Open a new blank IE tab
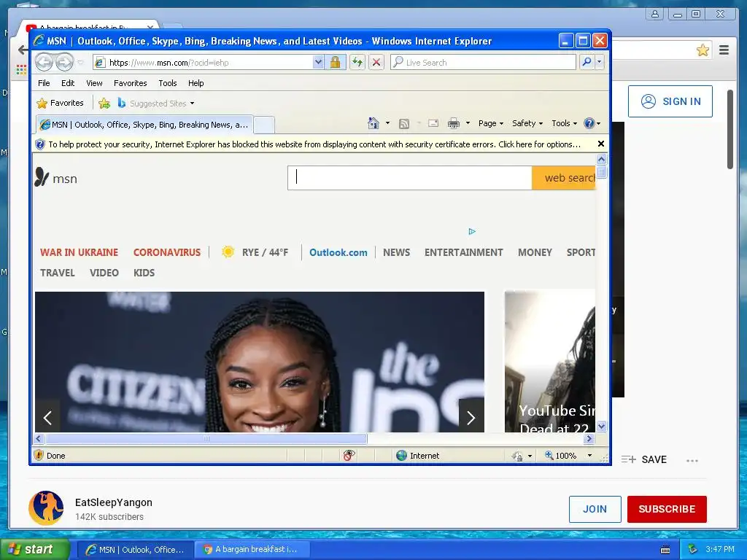This screenshot has height=560, width=747. click(264, 125)
